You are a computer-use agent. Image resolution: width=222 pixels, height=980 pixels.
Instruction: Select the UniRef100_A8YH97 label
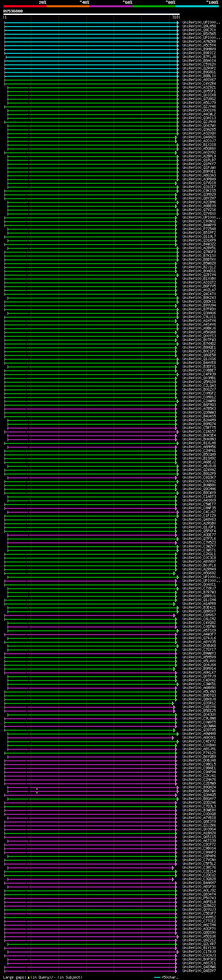click(x=199, y=561)
